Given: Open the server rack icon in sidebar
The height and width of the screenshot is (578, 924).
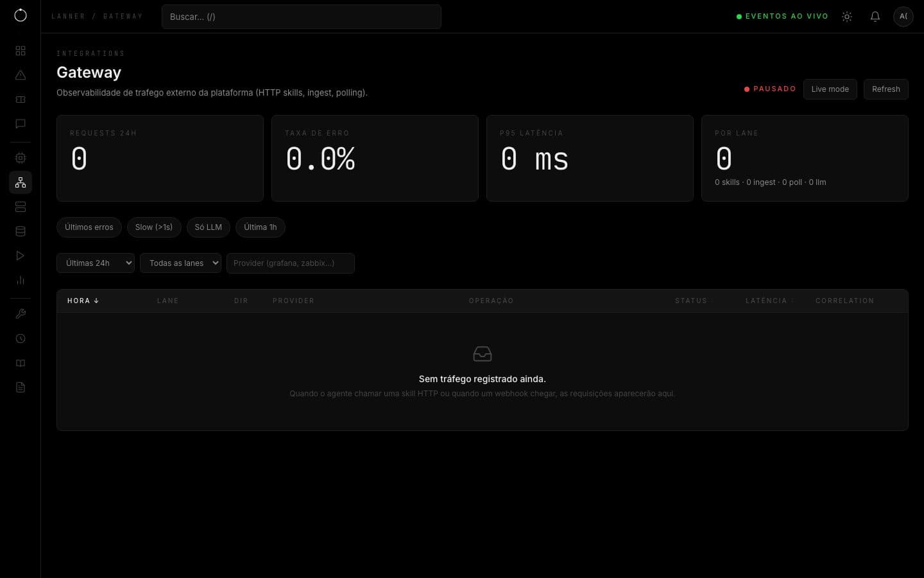Looking at the screenshot, I should (21, 207).
